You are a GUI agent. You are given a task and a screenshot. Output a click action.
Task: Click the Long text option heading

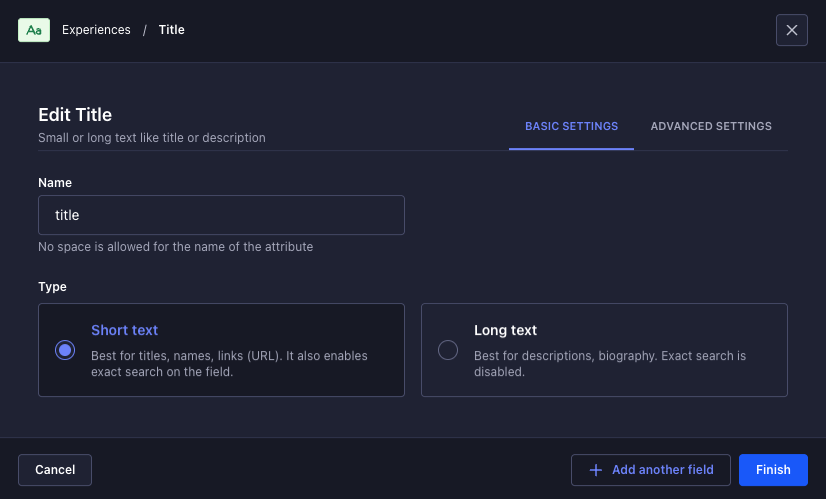[505, 330]
